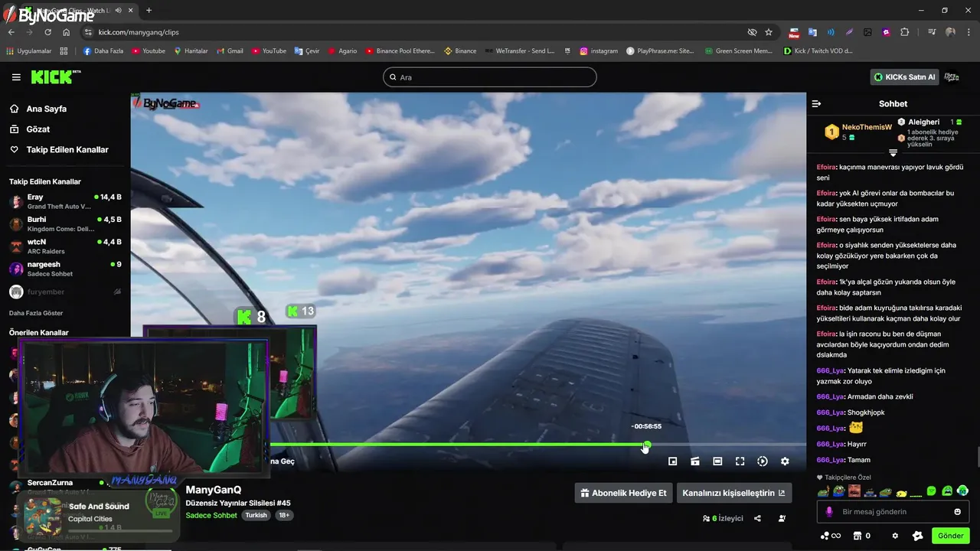980x551 pixels.
Task: Click the ManyGanQ channel name
Action: point(214,490)
